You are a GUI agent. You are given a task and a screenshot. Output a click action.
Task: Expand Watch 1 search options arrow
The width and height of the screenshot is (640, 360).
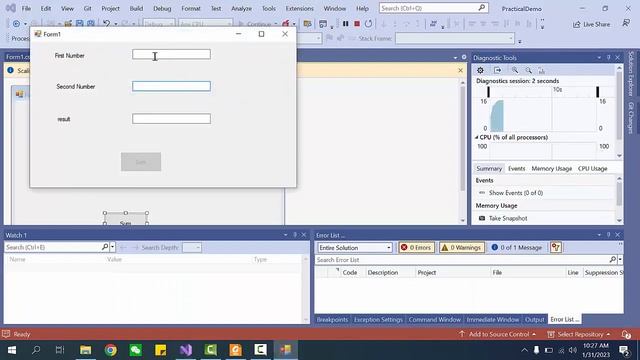tap(113, 247)
